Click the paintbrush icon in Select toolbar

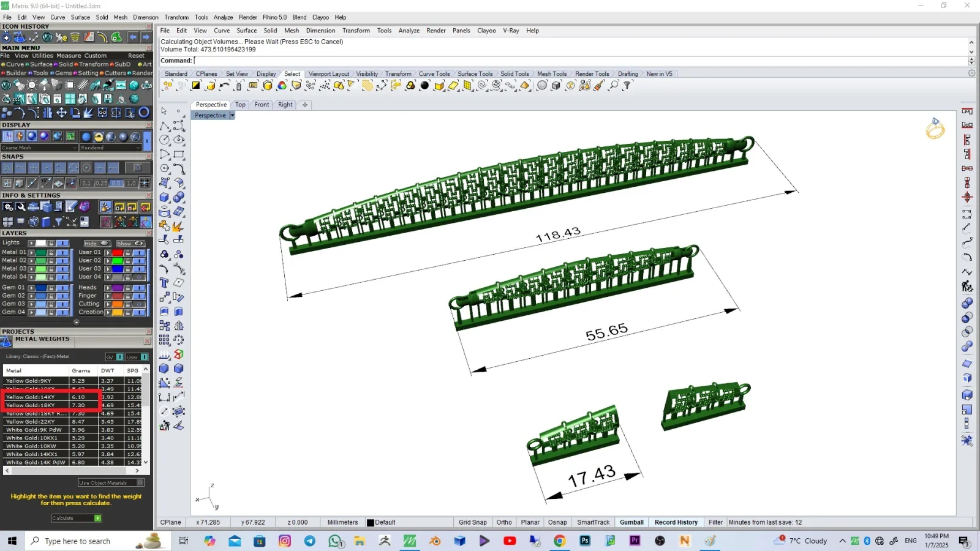point(599,86)
